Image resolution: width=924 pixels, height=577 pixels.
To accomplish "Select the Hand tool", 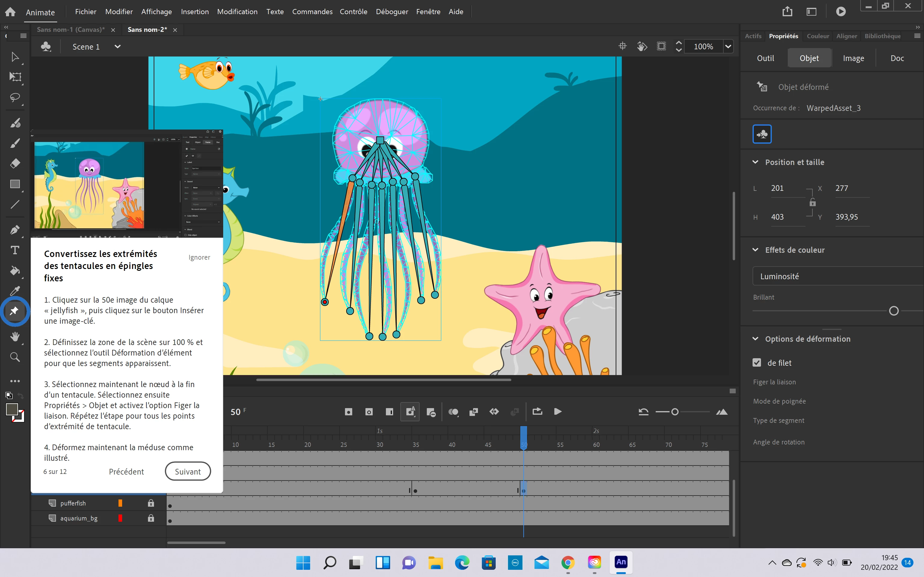I will point(14,337).
